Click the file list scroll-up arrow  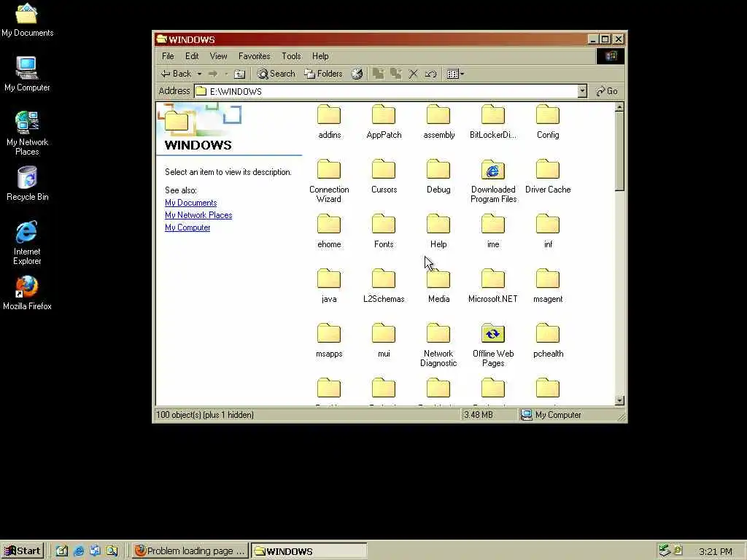[619, 108]
